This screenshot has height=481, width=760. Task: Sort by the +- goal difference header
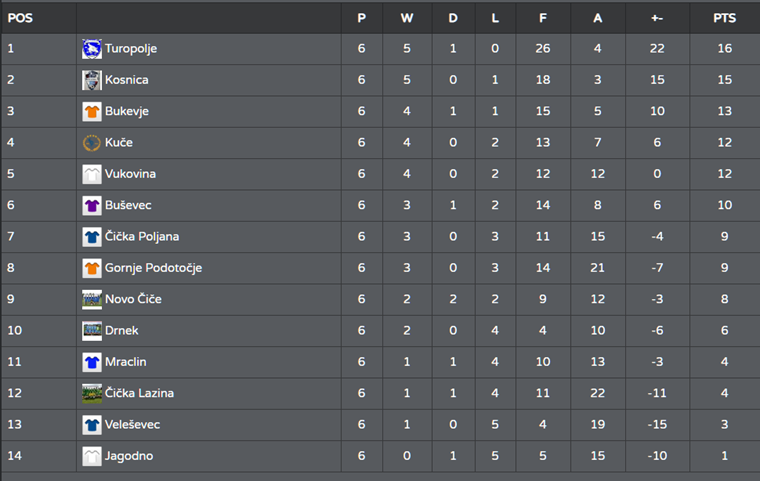[x=657, y=18]
